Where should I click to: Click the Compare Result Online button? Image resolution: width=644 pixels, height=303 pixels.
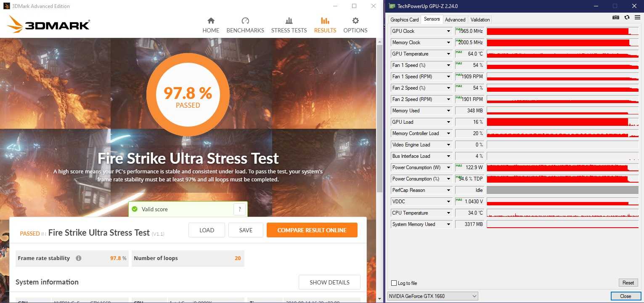click(x=312, y=230)
